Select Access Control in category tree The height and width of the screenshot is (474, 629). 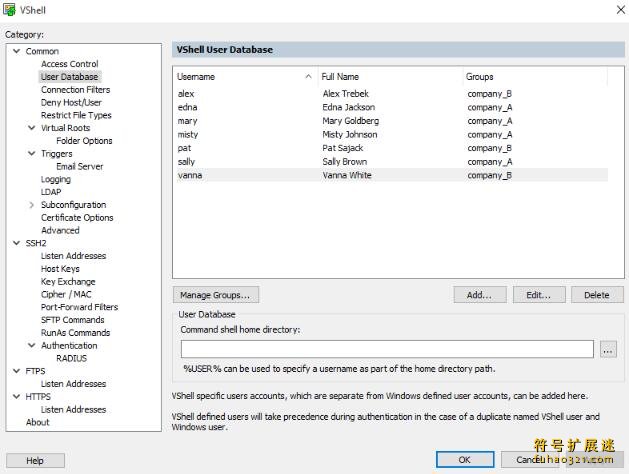(69, 64)
